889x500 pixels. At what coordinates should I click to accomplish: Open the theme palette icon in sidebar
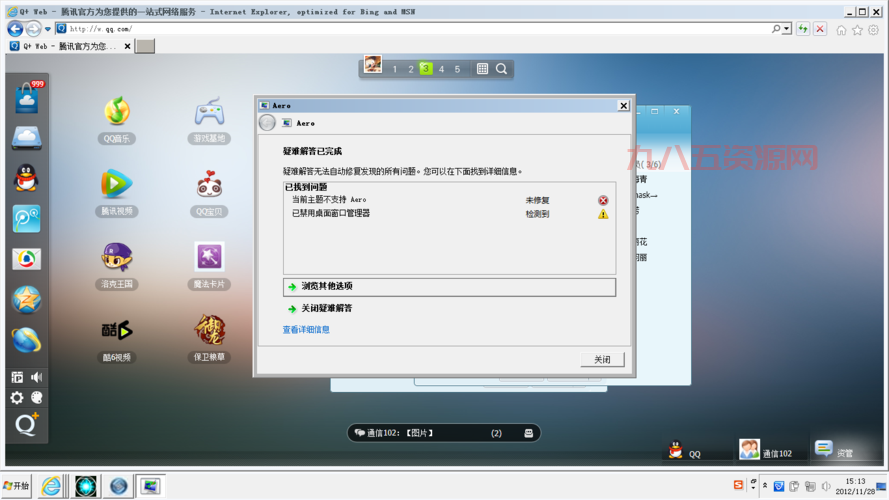(x=37, y=398)
